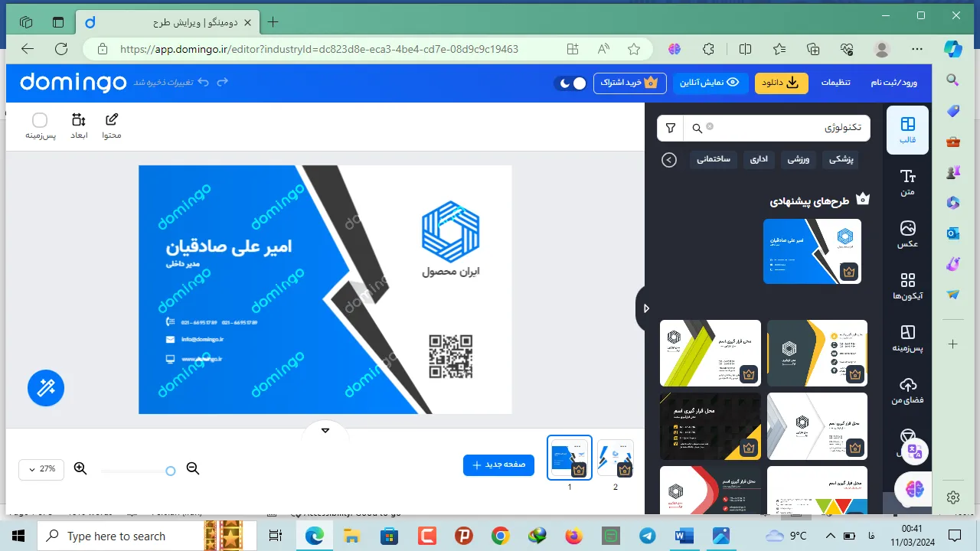
Task: Open the فضای من upload panel
Action: pos(907,390)
